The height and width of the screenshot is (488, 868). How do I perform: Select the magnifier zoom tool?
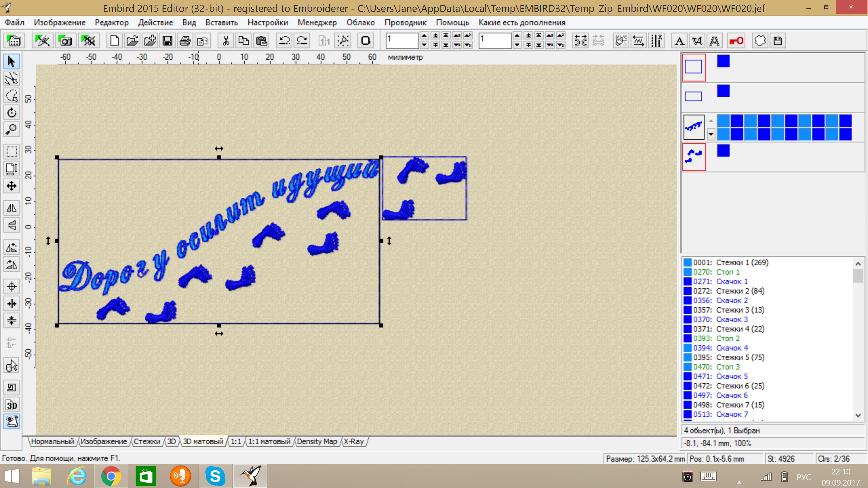tap(11, 129)
